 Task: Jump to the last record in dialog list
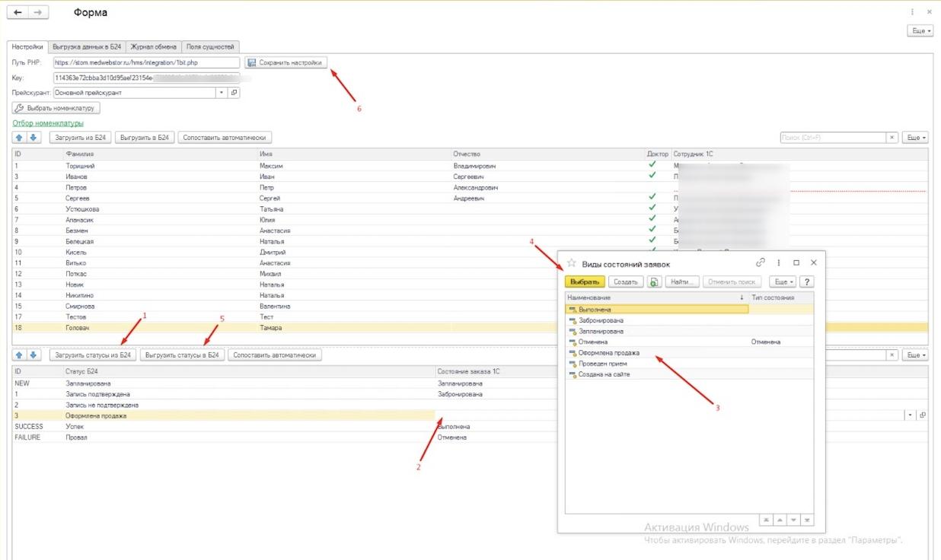[807, 520]
